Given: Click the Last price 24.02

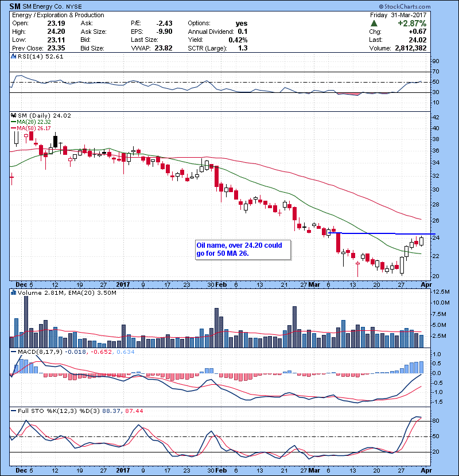Looking at the screenshot, I should coord(417,40).
